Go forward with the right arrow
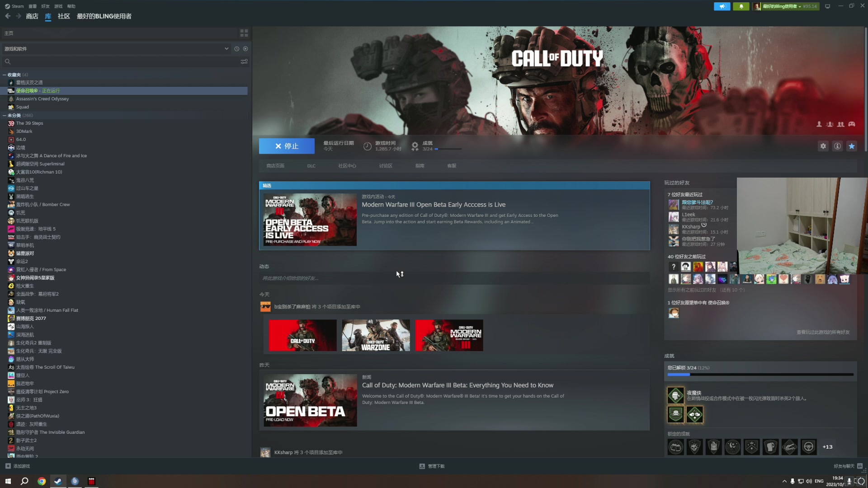Image resolution: width=868 pixels, height=488 pixels. [19, 16]
